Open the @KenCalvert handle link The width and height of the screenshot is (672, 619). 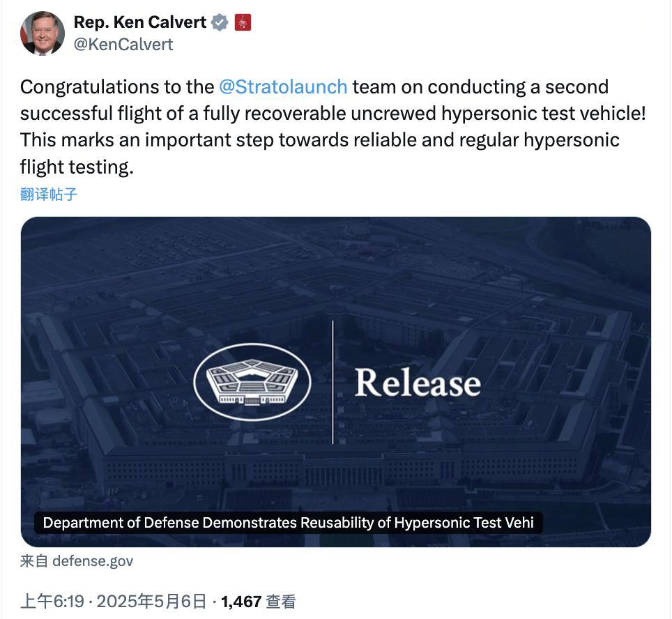(123, 45)
